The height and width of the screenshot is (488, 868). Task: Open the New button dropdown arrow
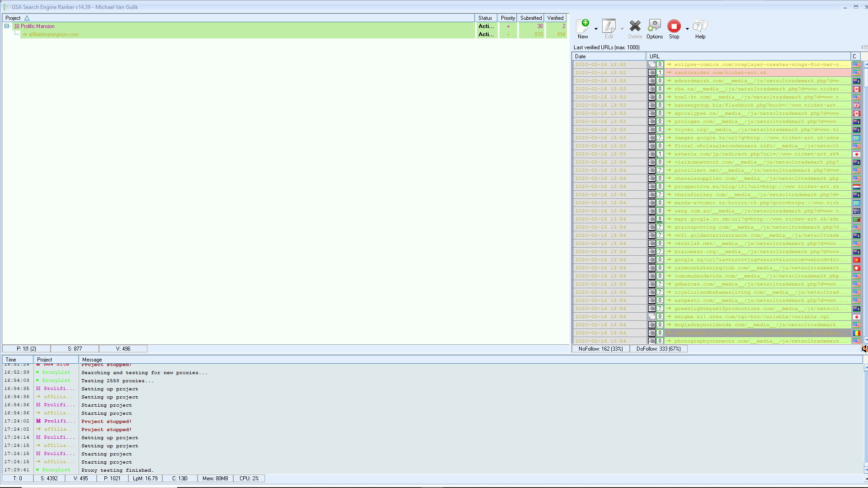pos(596,29)
